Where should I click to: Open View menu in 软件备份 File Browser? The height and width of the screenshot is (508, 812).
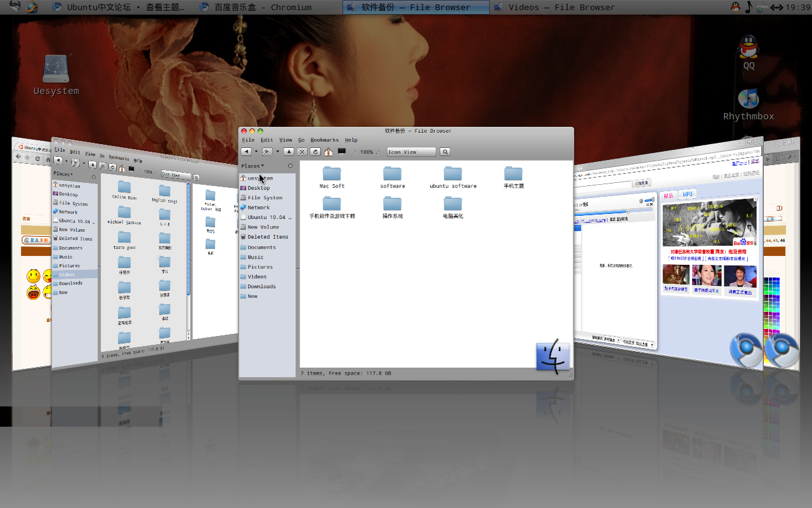(285, 140)
